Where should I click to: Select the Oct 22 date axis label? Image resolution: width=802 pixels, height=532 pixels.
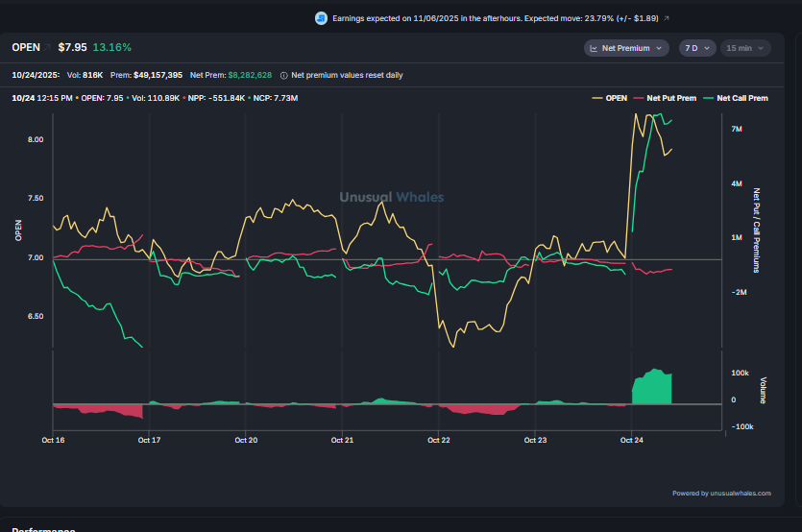(439, 440)
